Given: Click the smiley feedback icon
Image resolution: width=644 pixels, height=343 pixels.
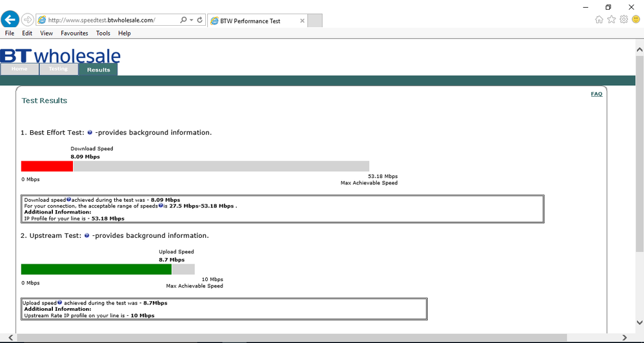Looking at the screenshot, I should (636, 19).
